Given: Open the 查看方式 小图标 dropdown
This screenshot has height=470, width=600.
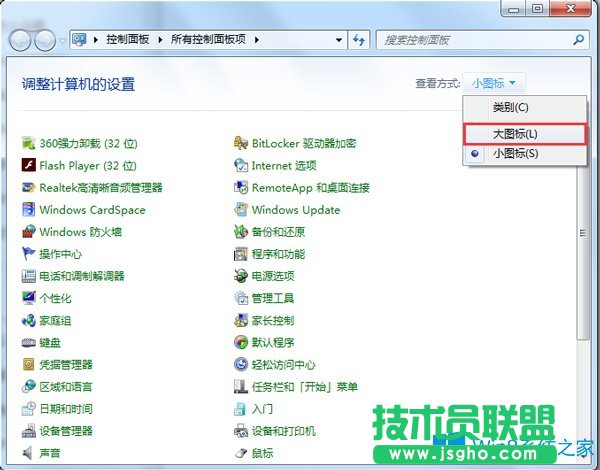Looking at the screenshot, I should click(494, 83).
